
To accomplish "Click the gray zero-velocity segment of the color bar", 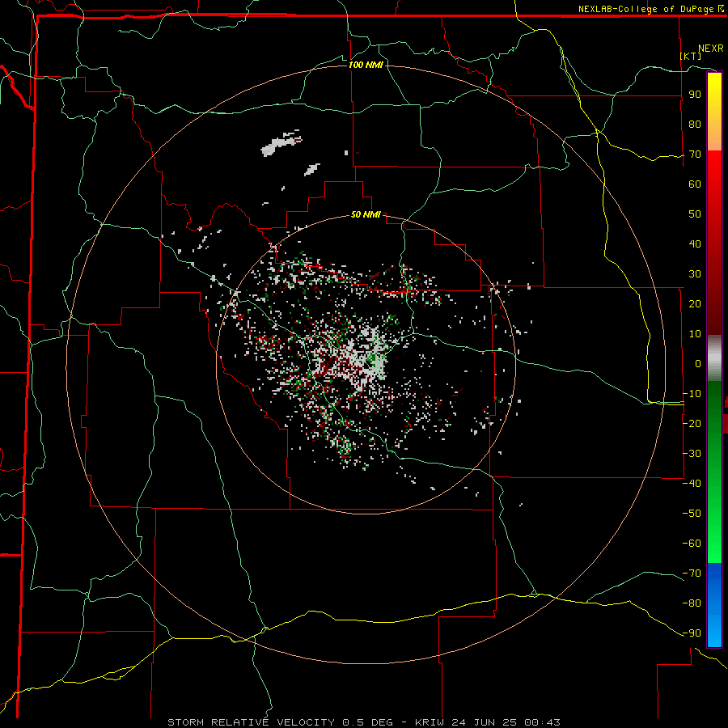I will click(x=714, y=358).
